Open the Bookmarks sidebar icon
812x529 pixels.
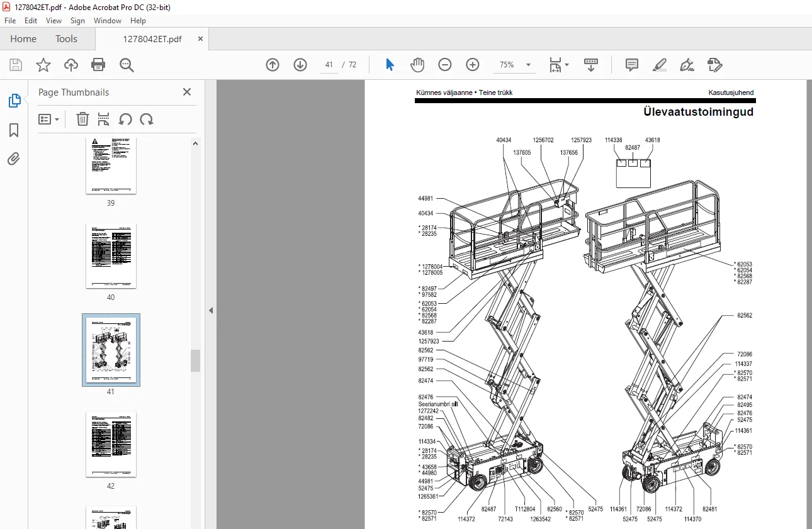14,130
